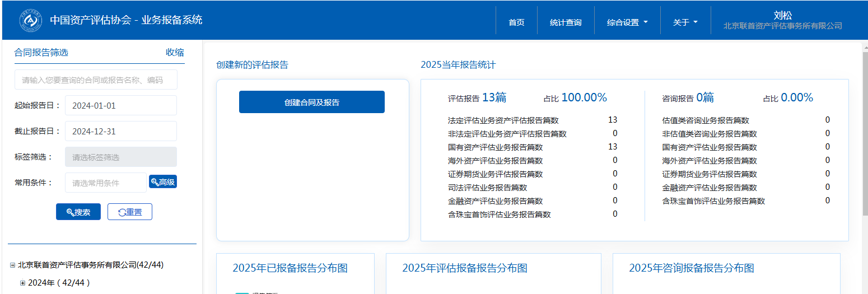Click the 高级 advanced search button
Viewport: 868px width, 294px height.
point(163,182)
